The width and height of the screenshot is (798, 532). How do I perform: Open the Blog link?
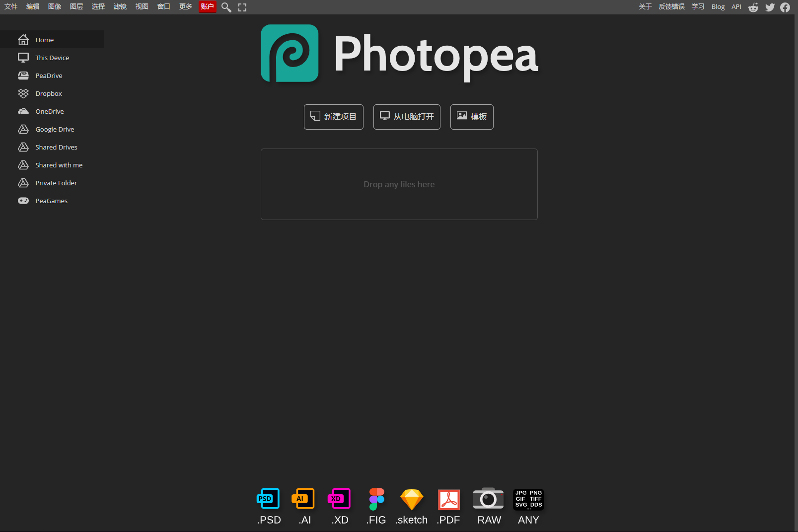click(x=718, y=6)
